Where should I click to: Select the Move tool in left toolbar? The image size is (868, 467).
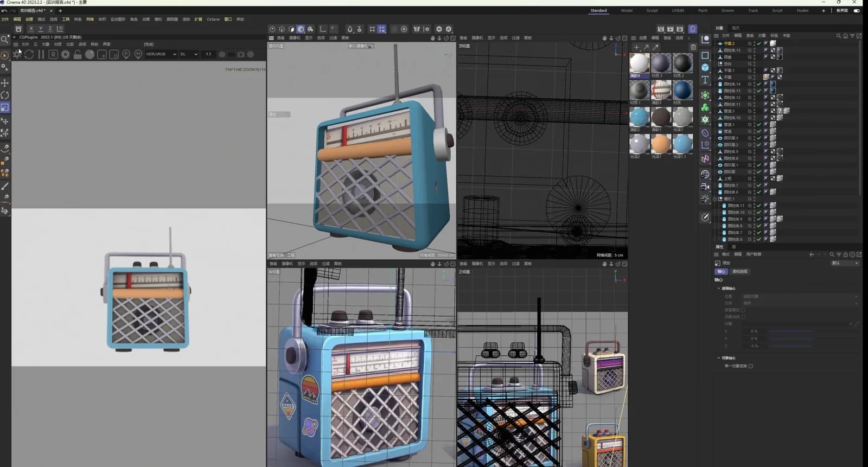coord(5,83)
